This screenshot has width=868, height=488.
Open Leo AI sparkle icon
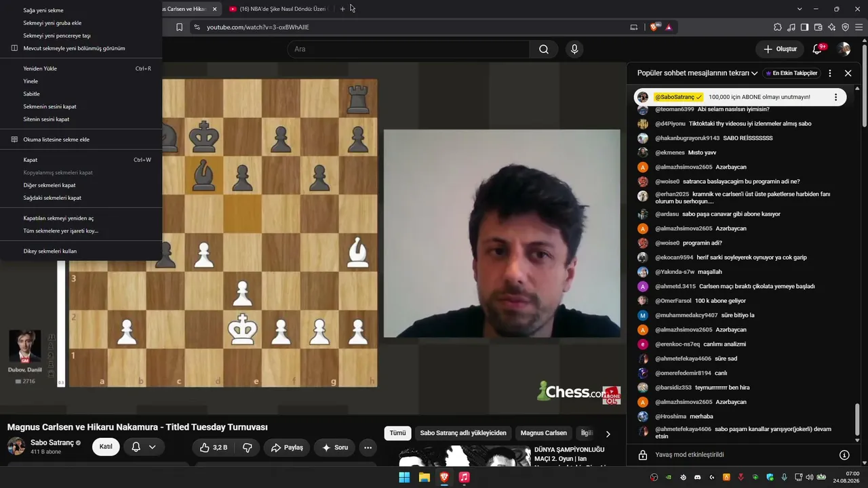831,27
